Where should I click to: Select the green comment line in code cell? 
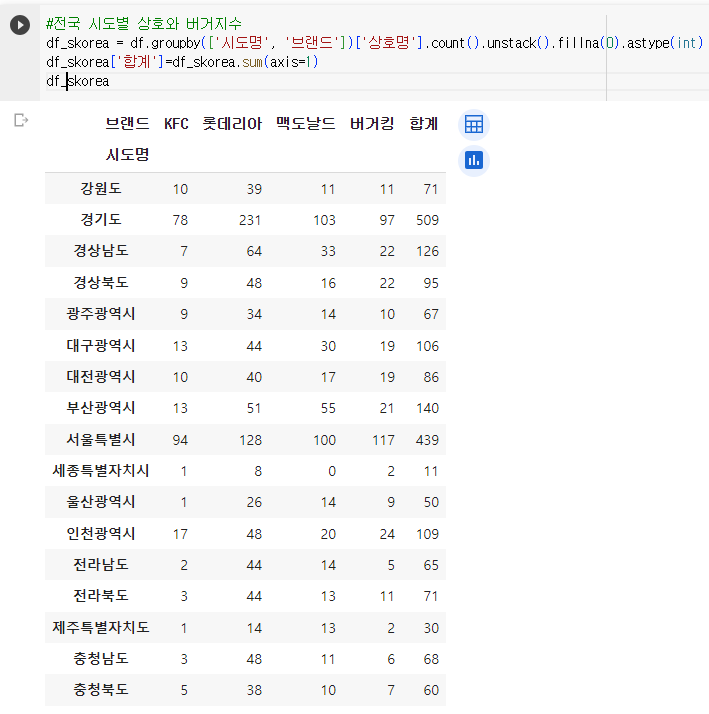tap(144, 23)
